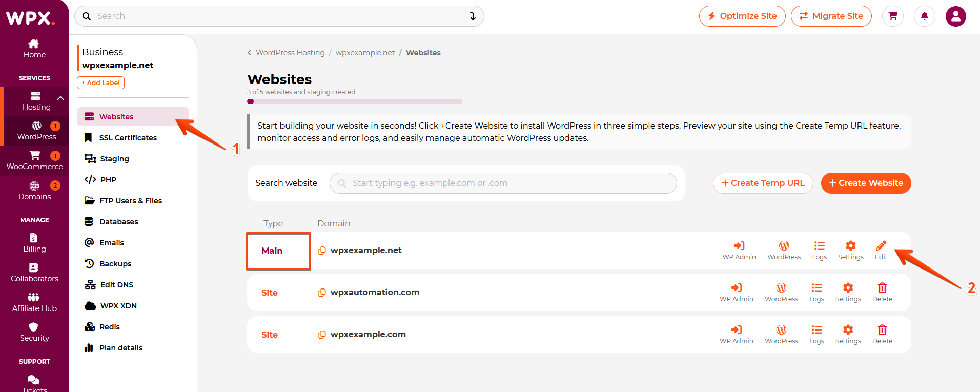Open the shopping cart
This screenshot has width=980, height=392.
[x=893, y=16]
